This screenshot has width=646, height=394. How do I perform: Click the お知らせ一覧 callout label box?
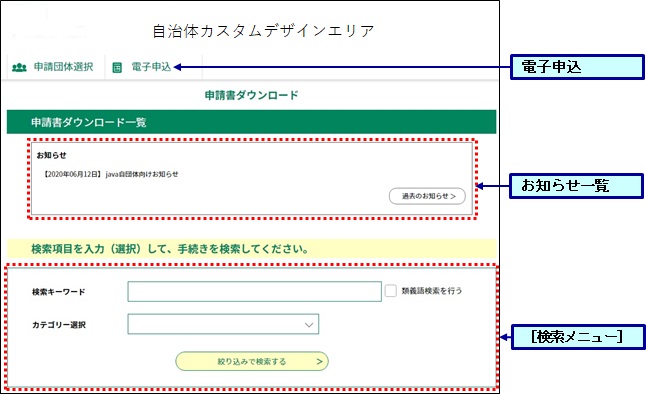[x=576, y=186]
